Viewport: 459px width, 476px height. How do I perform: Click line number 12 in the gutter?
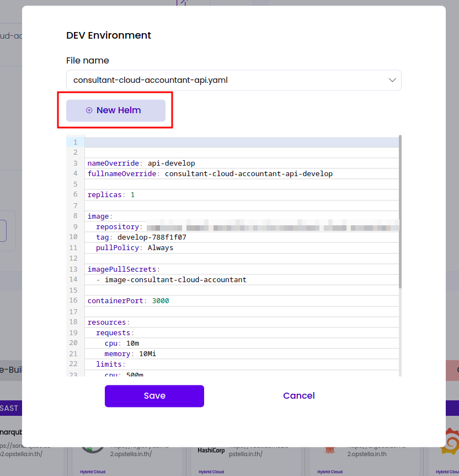pyautogui.click(x=73, y=258)
